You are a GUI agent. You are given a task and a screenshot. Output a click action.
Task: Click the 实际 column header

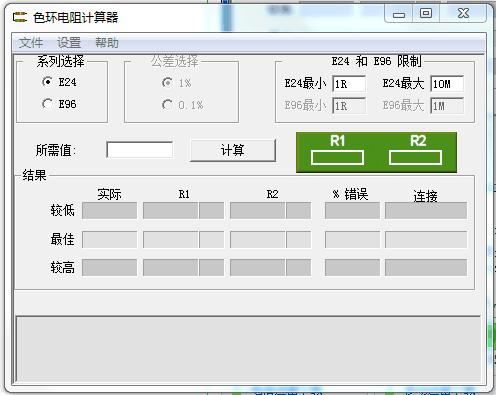(109, 194)
